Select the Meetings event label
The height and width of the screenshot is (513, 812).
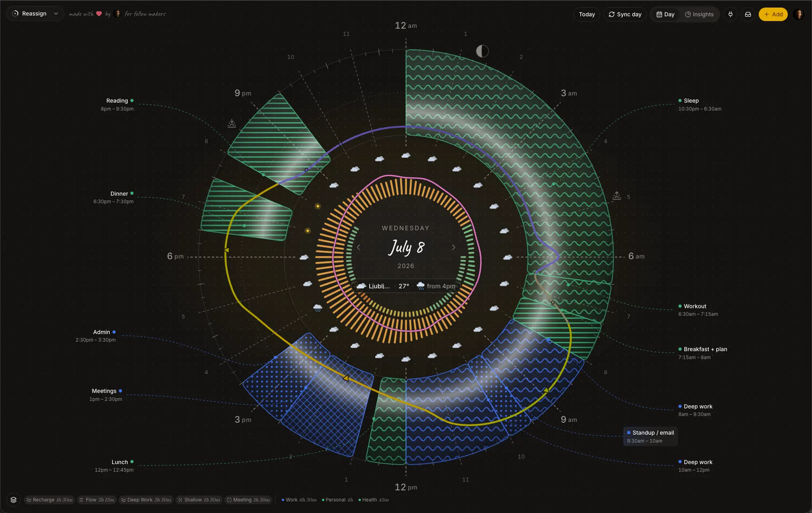click(x=106, y=394)
